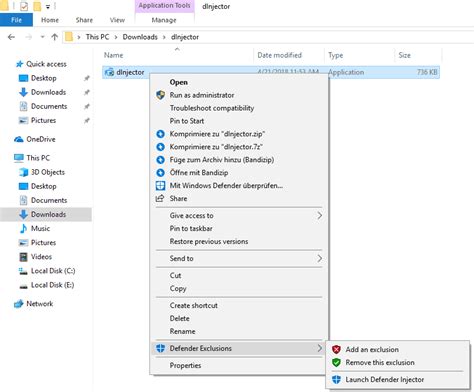Click the Music note icon
Viewport: 474px width, 392px height.
pos(23,229)
